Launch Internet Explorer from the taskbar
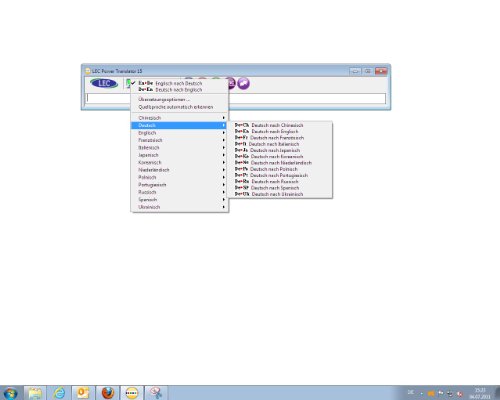 (x=59, y=393)
